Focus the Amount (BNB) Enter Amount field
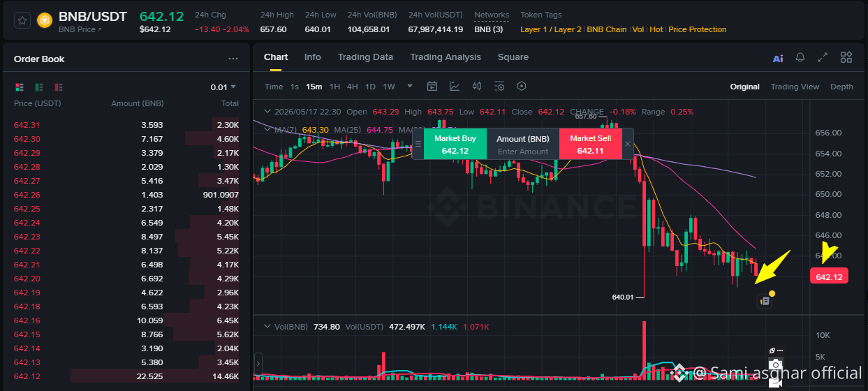 tap(523, 152)
